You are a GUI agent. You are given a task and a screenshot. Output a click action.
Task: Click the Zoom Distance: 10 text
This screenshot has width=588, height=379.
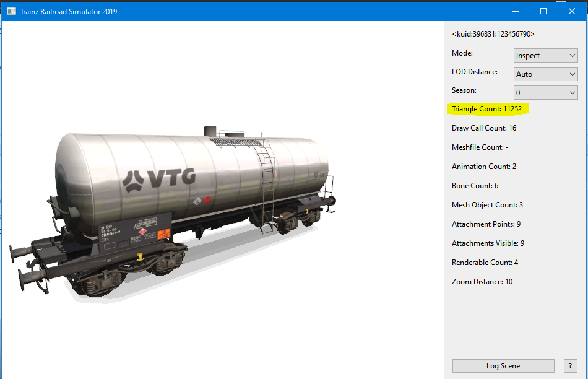point(482,281)
